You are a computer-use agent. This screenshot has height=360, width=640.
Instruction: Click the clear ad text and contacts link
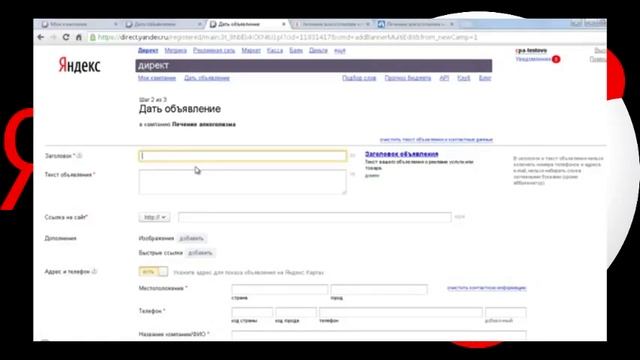pyautogui.click(x=436, y=140)
